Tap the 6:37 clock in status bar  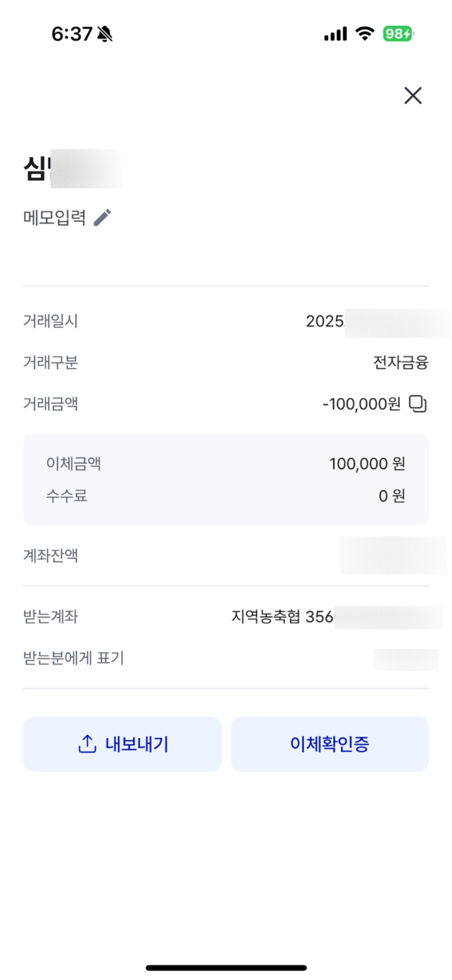pos(72,34)
